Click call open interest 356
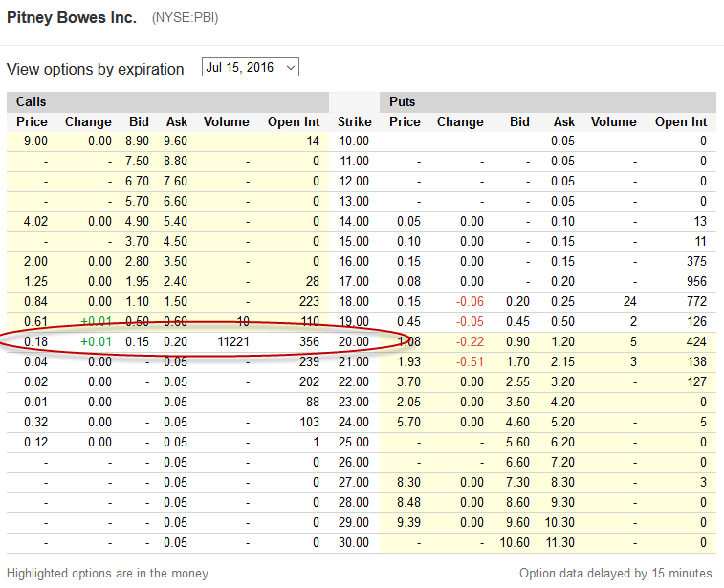Image resolution: width=724 pixels, height=588 pixels. 309,341
